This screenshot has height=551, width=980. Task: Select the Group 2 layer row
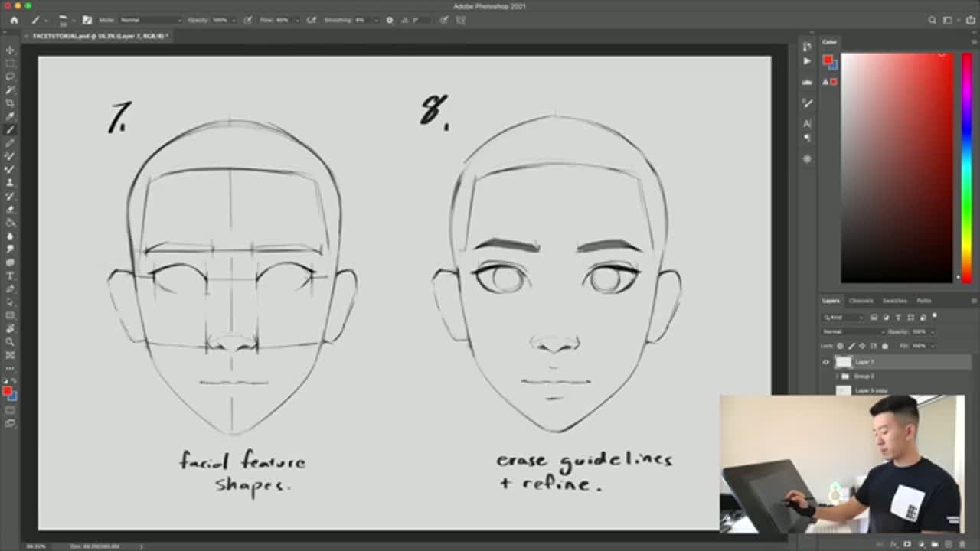click(x=896, y=377)
